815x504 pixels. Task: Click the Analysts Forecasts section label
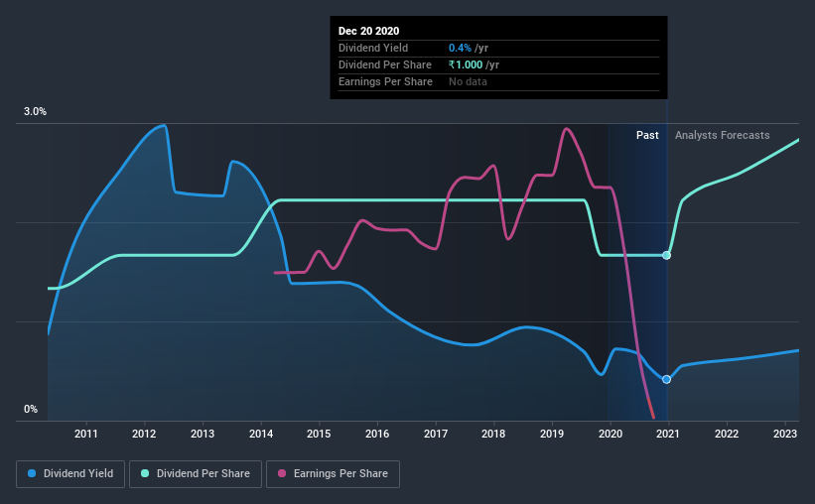coord(722,135)
